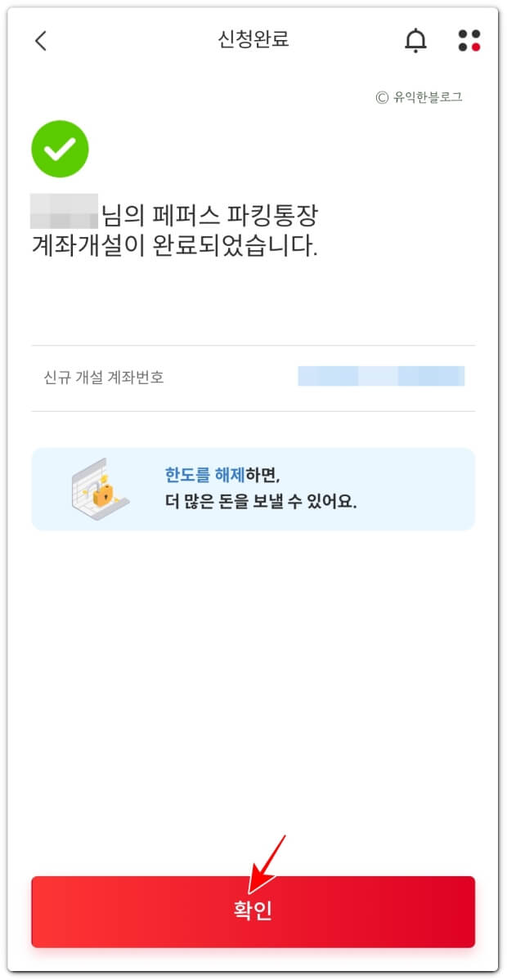
Task: Tap the copyright symbol beside 유익한블로그
Action: point(382,97)
